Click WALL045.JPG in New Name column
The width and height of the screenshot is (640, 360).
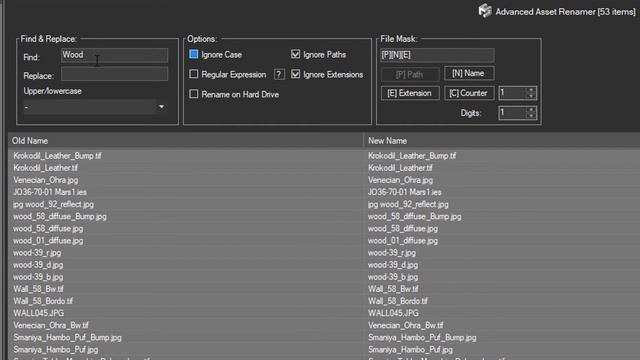tap(393, 313)
